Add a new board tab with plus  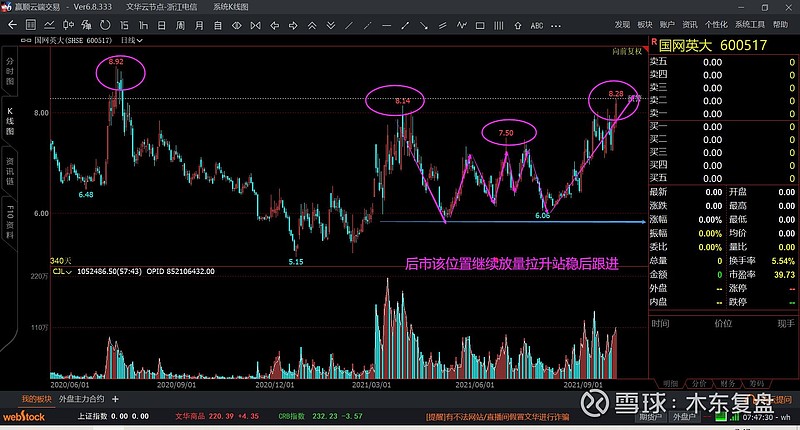(115, 399)
